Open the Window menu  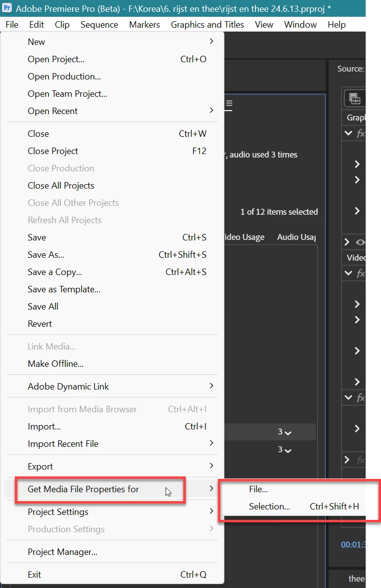[300, 25]
